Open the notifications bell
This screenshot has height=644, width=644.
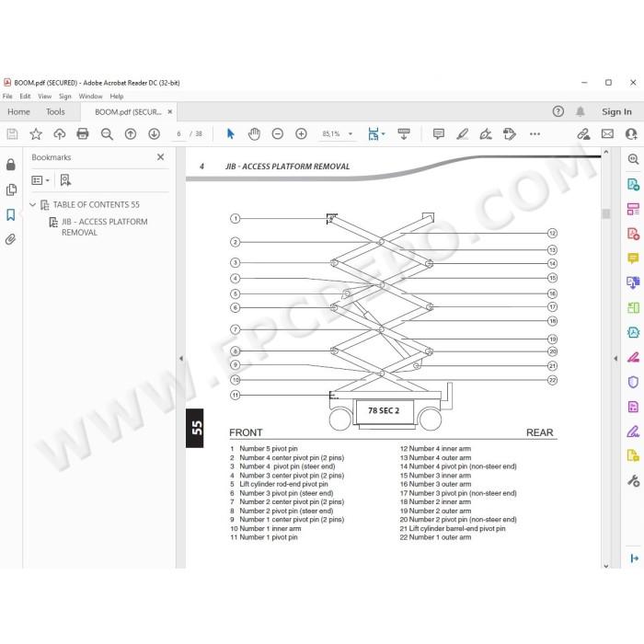(x=581, y=111)
